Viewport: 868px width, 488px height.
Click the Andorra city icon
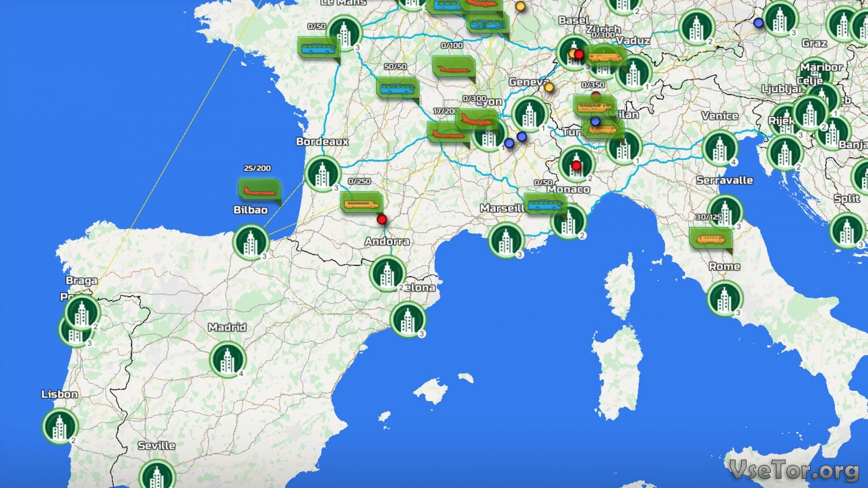point(387,273)
